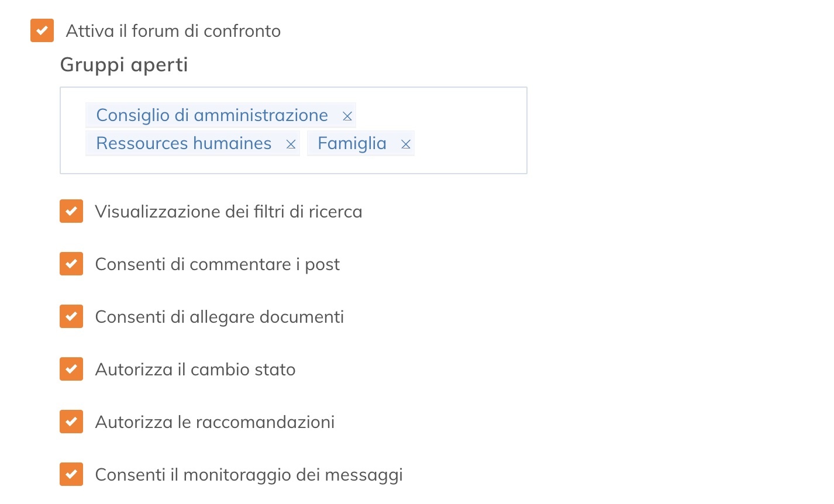The image size is (834, 504).
Task: Click the label "Autorizza il cambio stato"
Action: (x=195, y=369)
